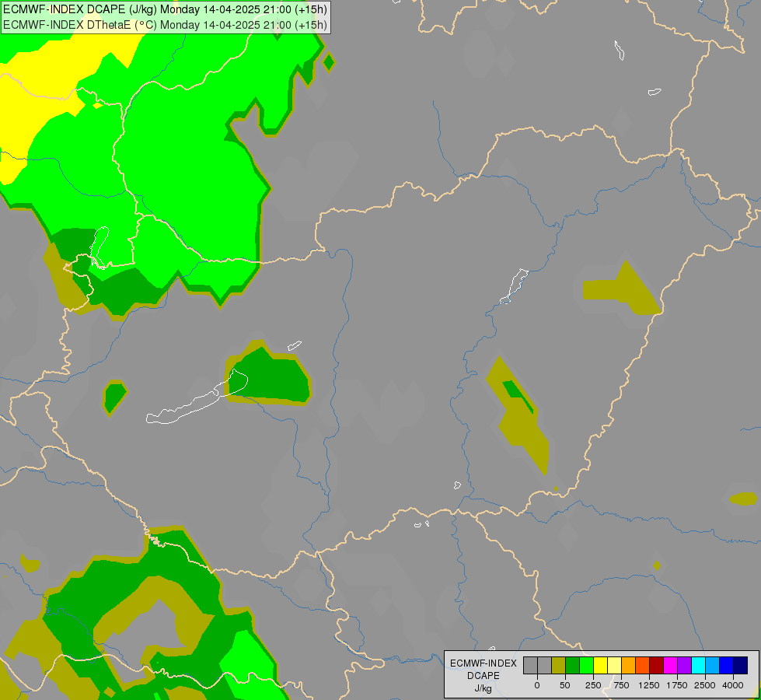Pick the pale yellow legend swatch
Image resolution: width=761 pixels, height=700 pixels.
click(x=614, y=666)
